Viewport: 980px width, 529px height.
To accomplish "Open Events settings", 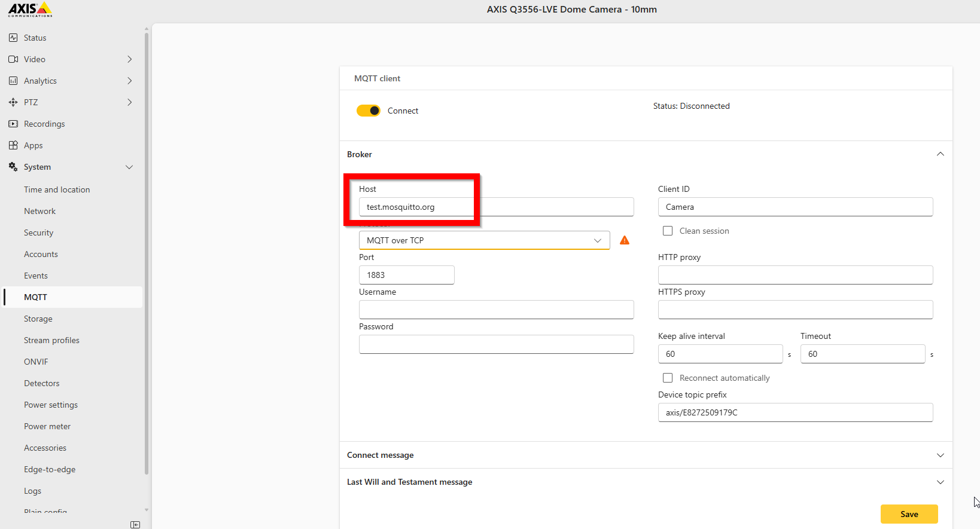I will point(36,276).
